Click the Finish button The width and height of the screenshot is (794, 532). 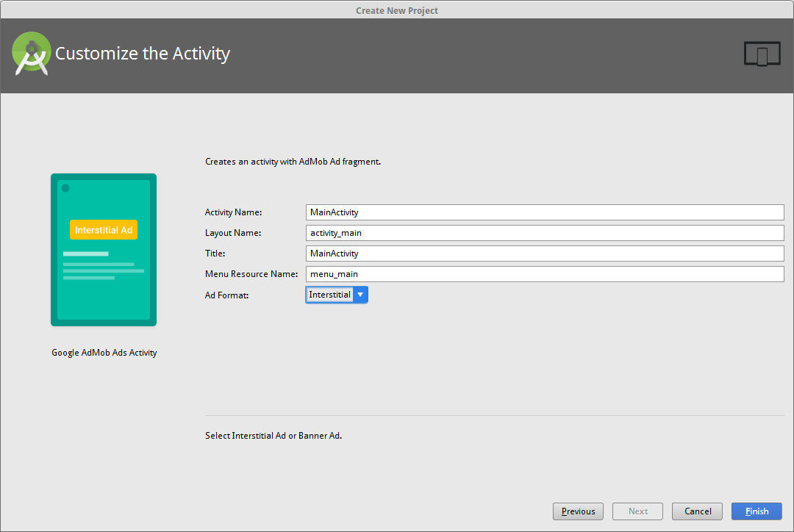tap(757, 511)
